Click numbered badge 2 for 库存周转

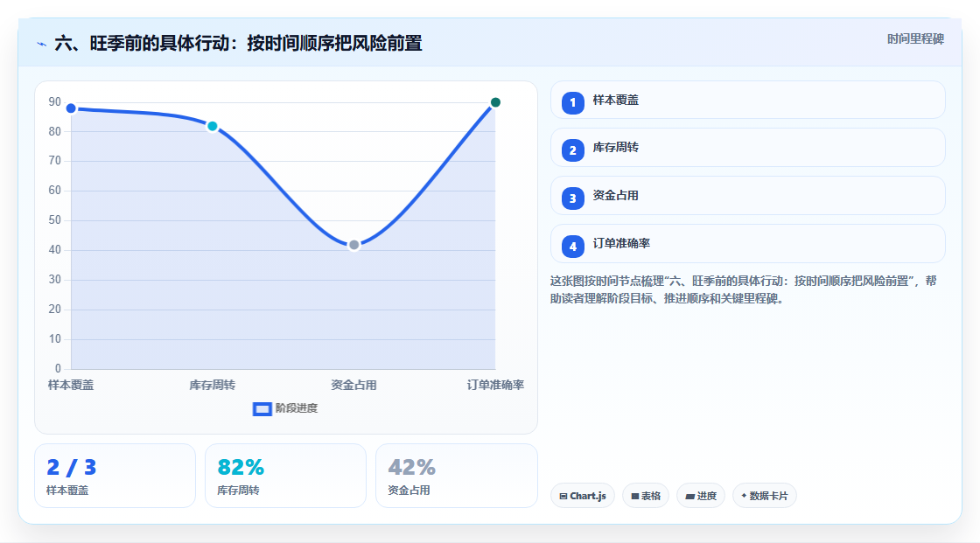[x=572, y=150]
